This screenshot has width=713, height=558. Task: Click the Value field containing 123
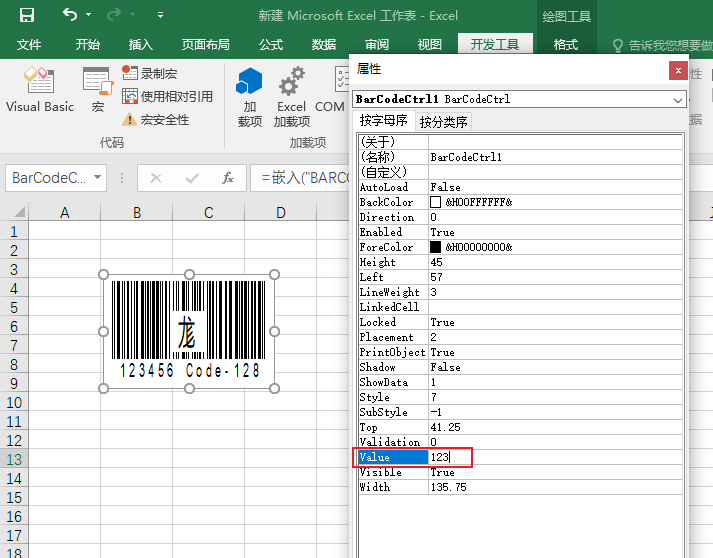point(555,457)
